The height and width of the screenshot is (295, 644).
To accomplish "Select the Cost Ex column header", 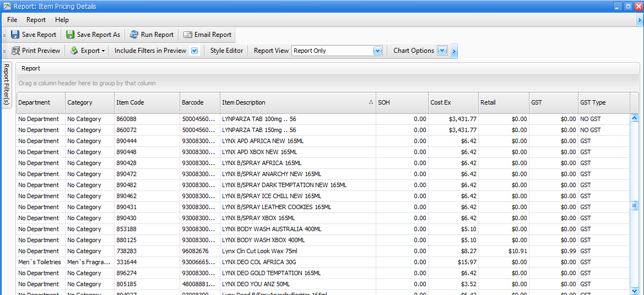I will pos(453,102).
